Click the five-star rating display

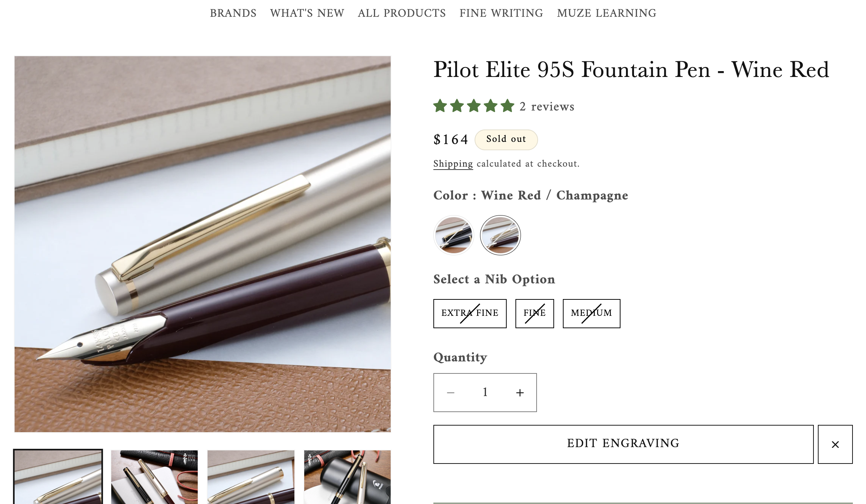coord(472,106)
